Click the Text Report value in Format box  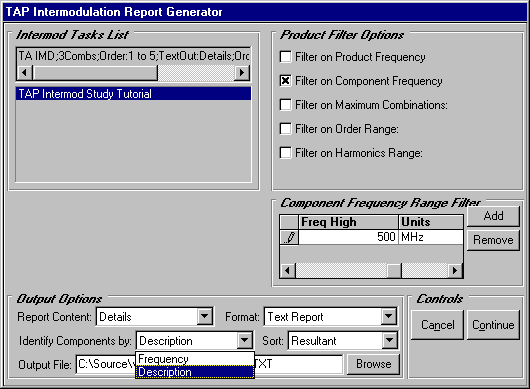coord(295,317)
